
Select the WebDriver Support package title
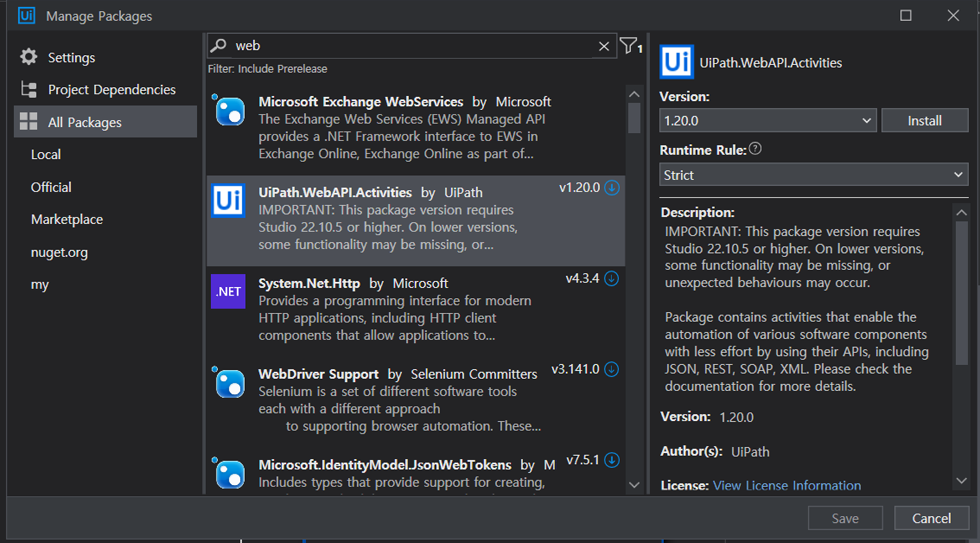coord(319,374)
